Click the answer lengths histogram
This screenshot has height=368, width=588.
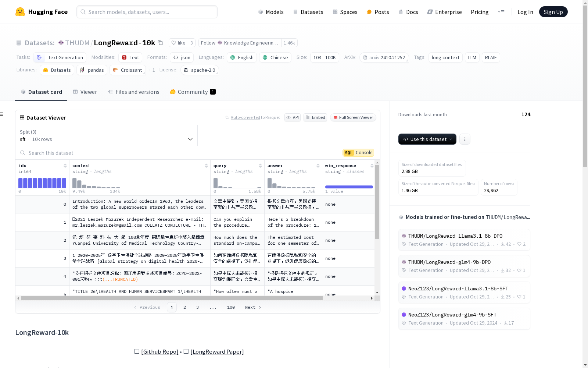291,183
